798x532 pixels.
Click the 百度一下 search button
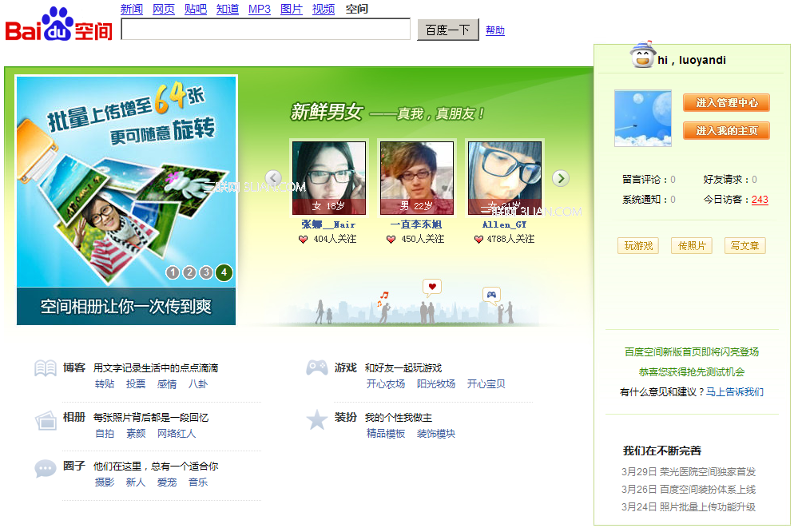448,30
